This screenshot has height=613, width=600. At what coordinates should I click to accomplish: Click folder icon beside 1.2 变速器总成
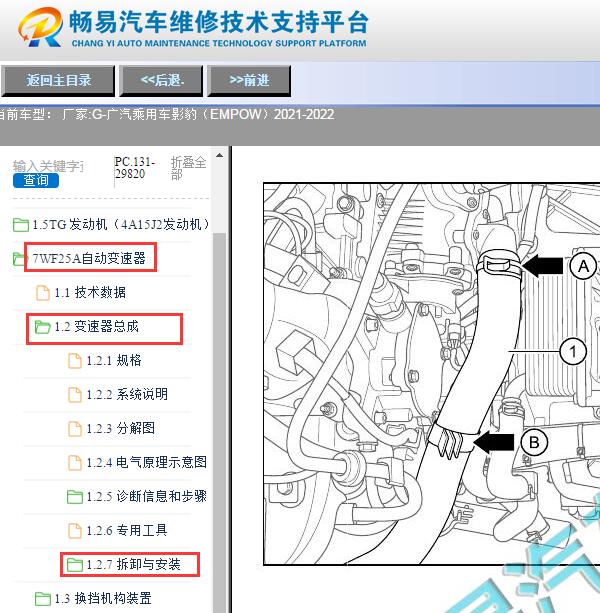(x=42, y=327)
